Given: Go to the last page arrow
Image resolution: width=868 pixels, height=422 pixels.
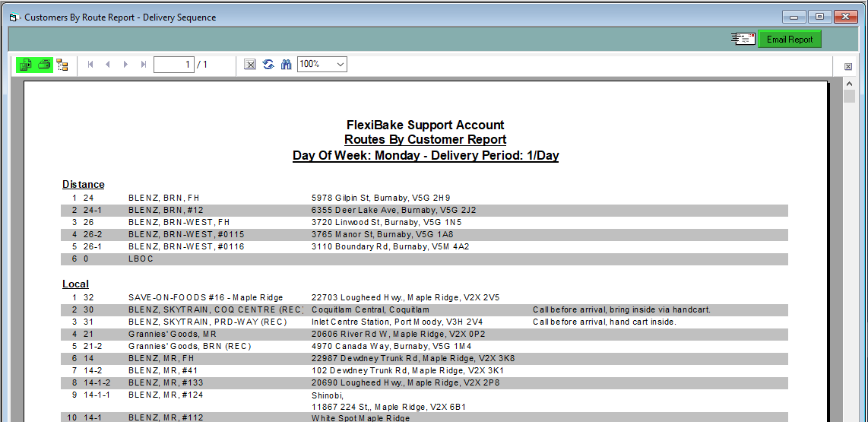Looking at the screenshot, I should pyautogui.click(x=144, y=65).
